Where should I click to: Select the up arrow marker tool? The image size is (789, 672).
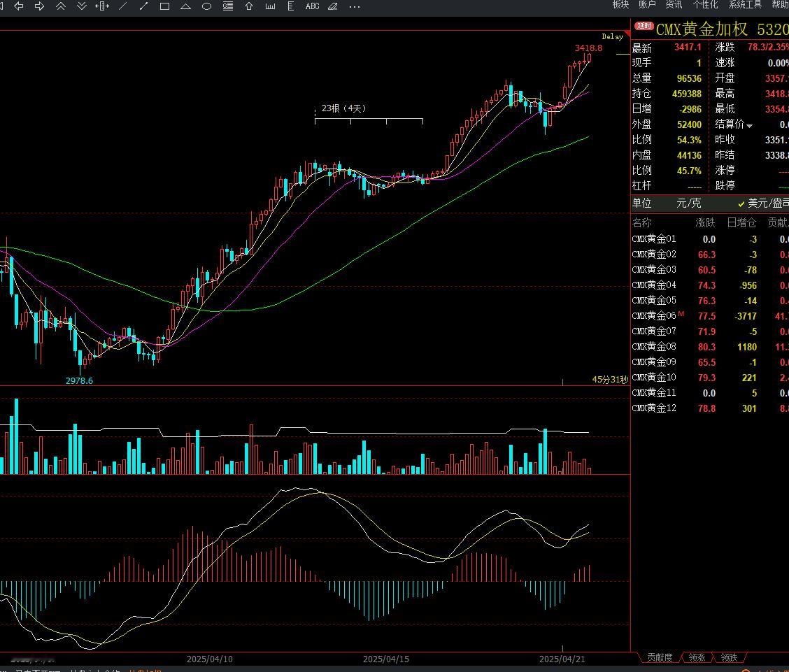pyautogui.click(x=248, y=6)
